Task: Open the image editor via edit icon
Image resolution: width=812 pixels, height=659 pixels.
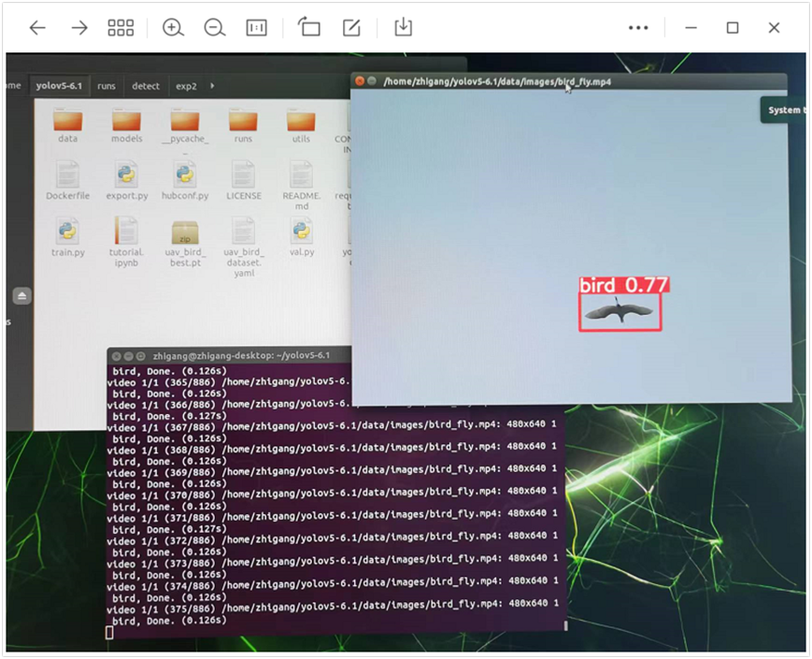Action: (x=350, y=28)
